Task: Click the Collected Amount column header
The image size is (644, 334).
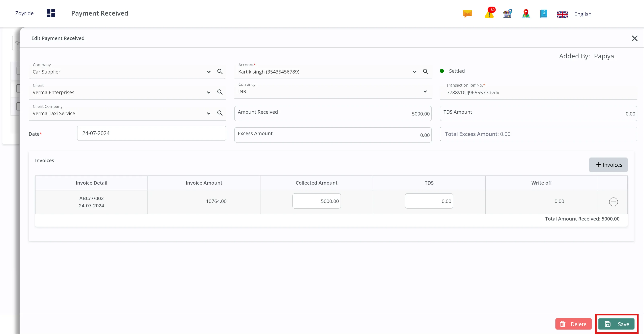Action: pyautogui.click(x=317, y=183)
